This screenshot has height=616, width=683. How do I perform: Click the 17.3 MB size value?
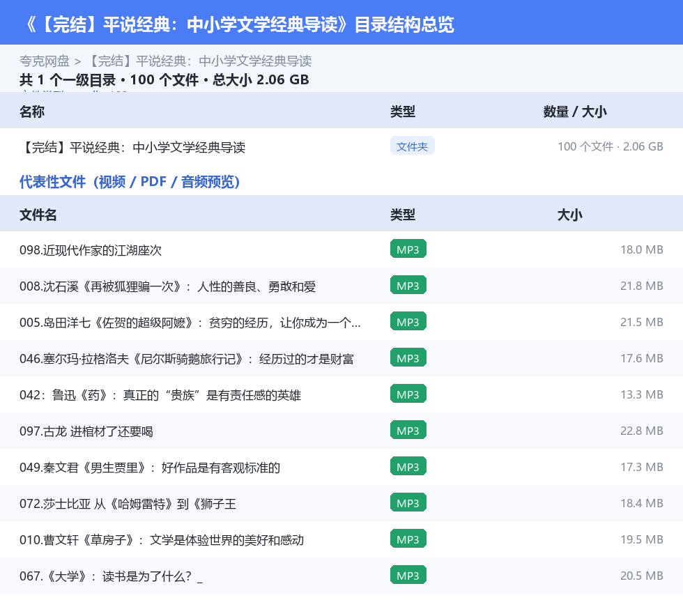[642, 467]
